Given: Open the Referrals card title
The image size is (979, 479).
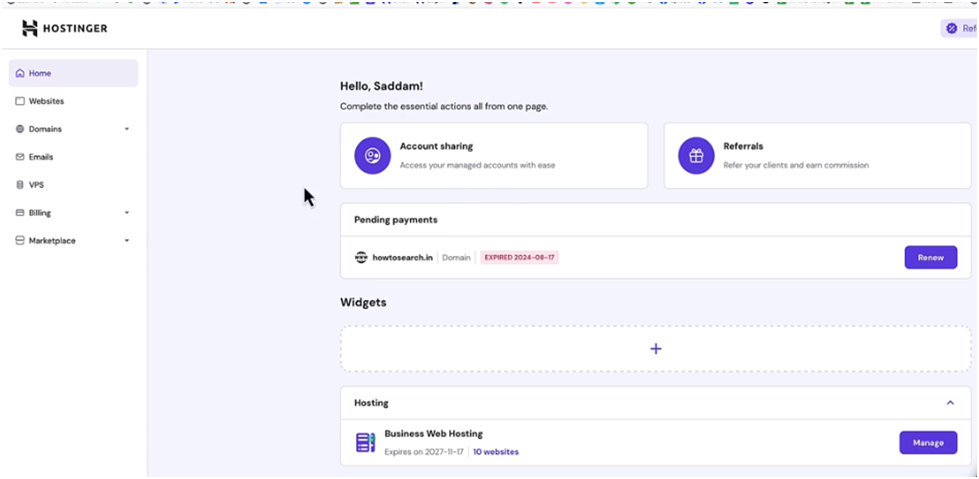Looking at the screenshot, I should click(743, 146).
